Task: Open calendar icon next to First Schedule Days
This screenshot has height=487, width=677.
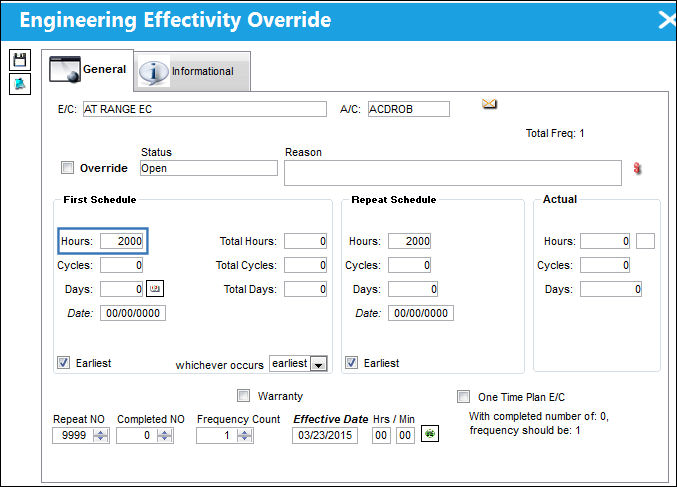Action: point(155,288)
